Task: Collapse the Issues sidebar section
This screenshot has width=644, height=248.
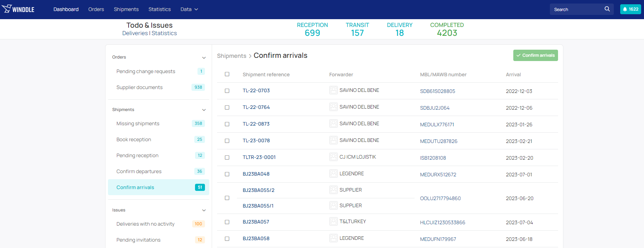Action: pyautogui.click(x=204, y=210)
